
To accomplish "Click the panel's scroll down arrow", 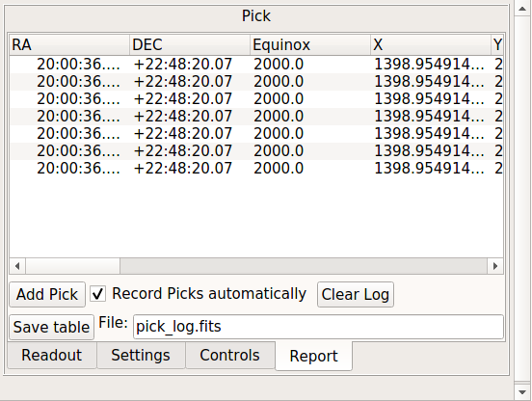I will pyautogui.click(x=522, y=392).
